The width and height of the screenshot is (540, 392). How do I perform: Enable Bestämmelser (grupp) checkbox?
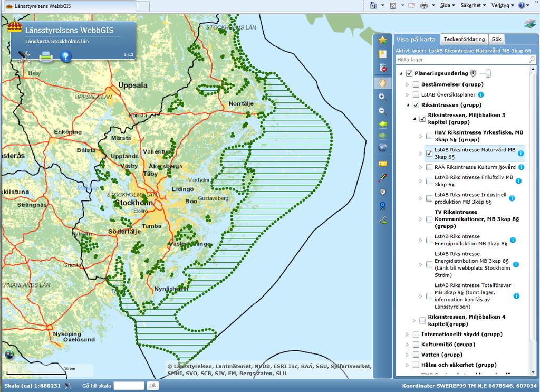point(416,84)
